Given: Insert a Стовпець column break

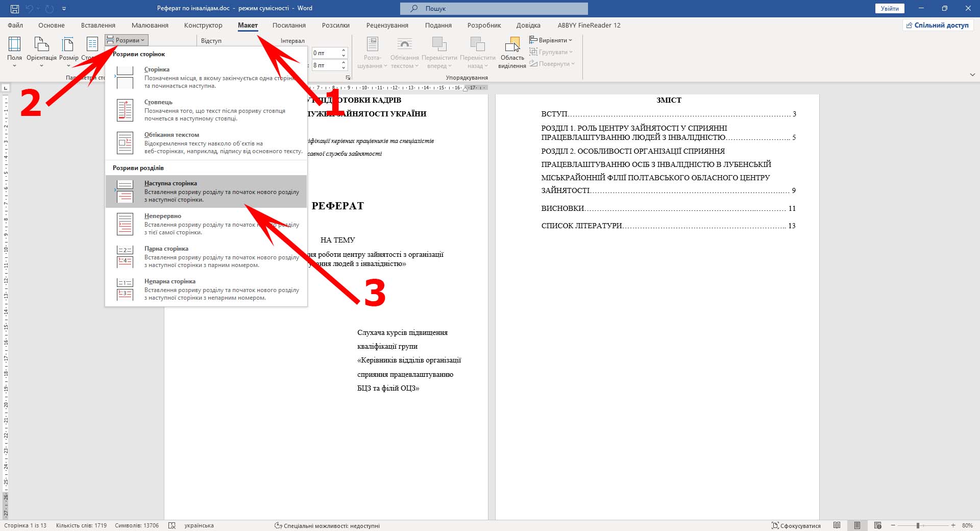Looking at the screenshot, I should (206, 110).
